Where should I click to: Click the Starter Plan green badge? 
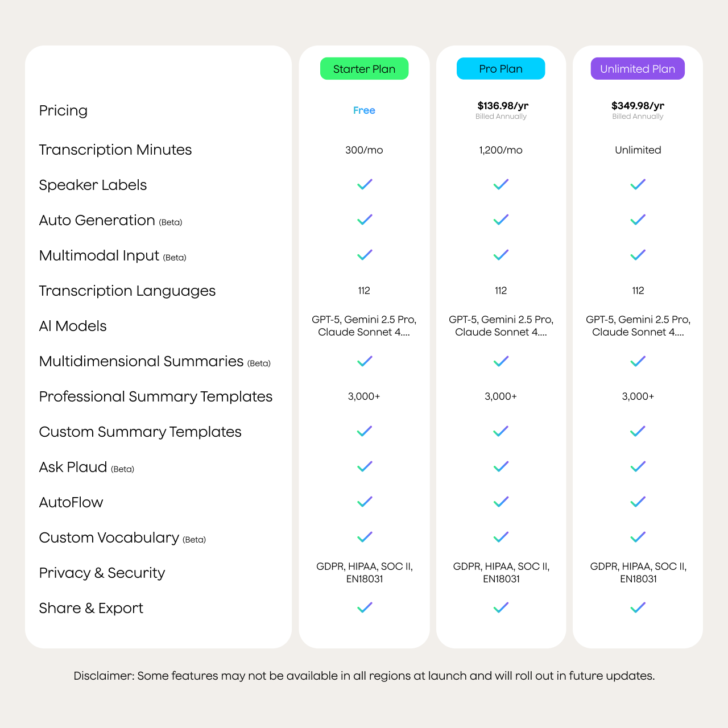point(364,69)
